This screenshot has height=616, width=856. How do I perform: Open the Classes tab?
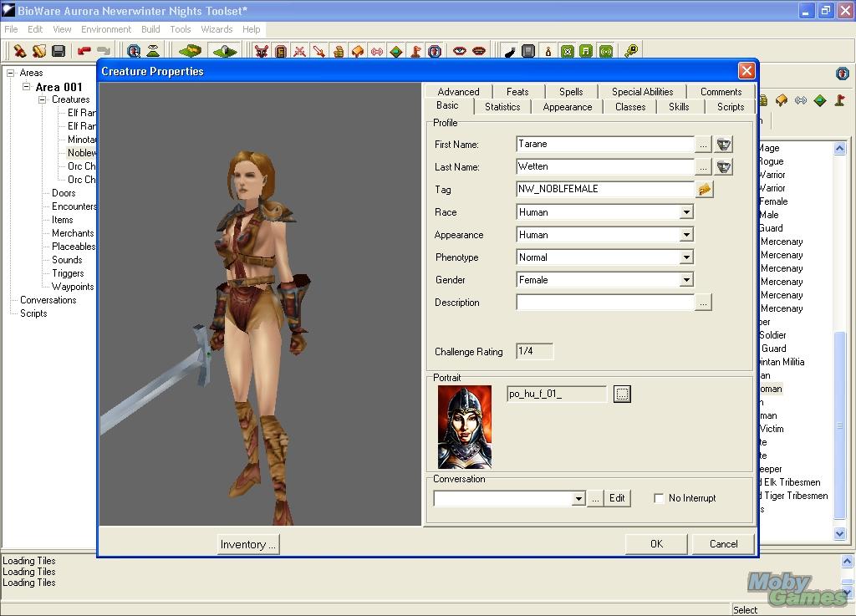pos(630,107)
